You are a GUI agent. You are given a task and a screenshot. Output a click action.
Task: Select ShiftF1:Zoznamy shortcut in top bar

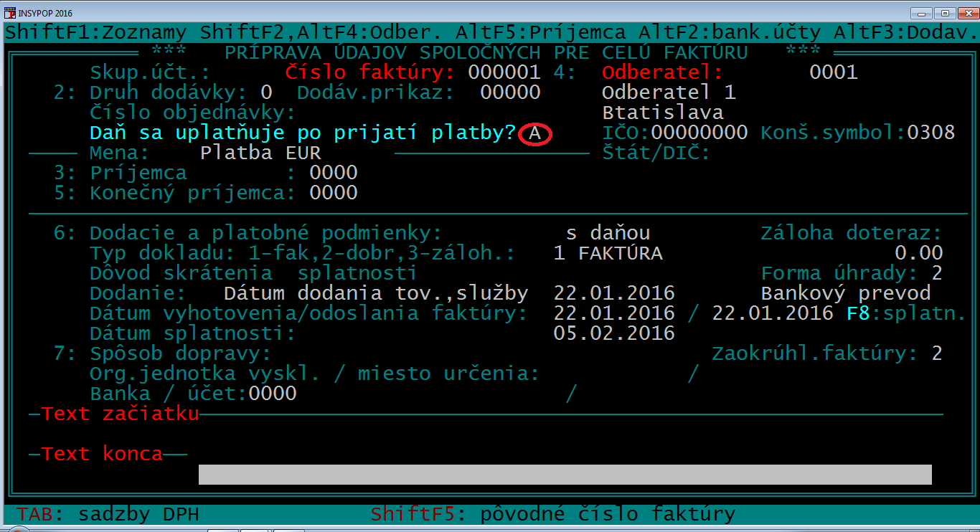click(96, 33)
